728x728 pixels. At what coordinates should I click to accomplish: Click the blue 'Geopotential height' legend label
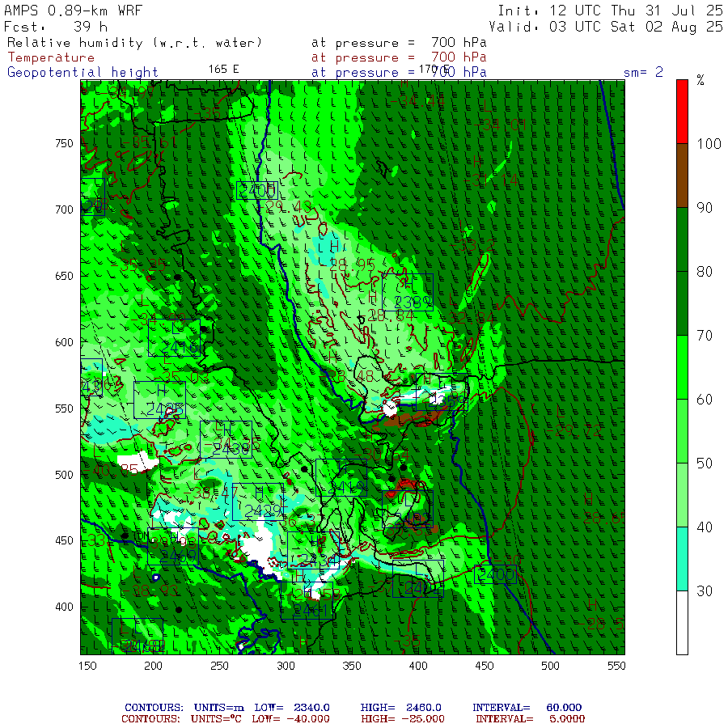click(x=83, y=73)
